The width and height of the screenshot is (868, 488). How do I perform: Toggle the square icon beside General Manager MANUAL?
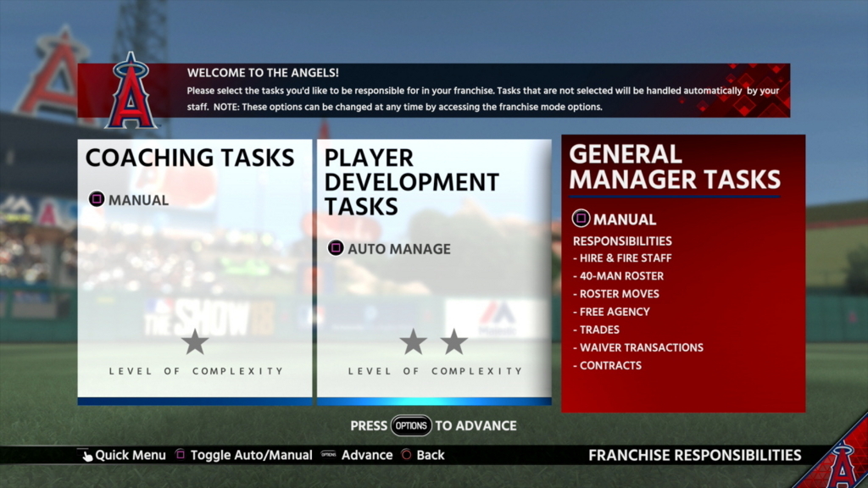tap(581, 219)
